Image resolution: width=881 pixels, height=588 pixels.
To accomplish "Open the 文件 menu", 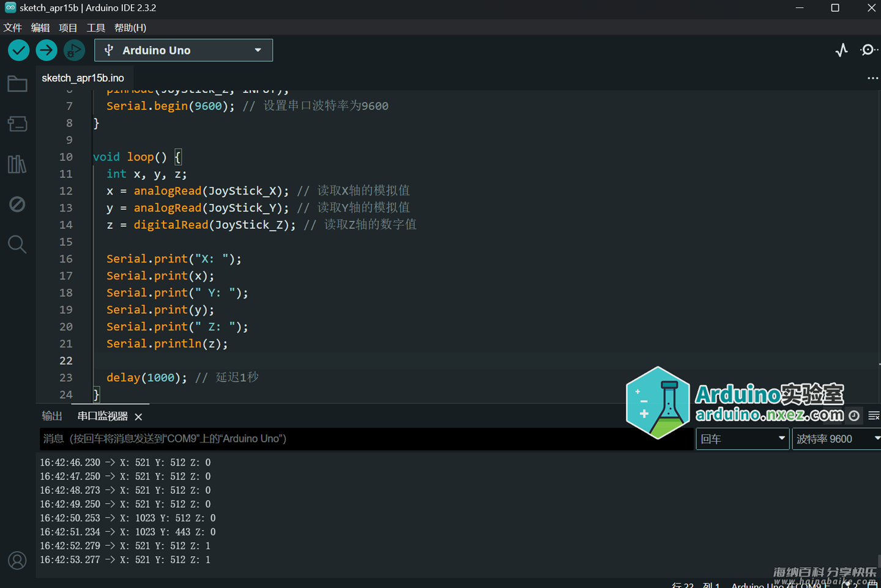I will point(12,28).
